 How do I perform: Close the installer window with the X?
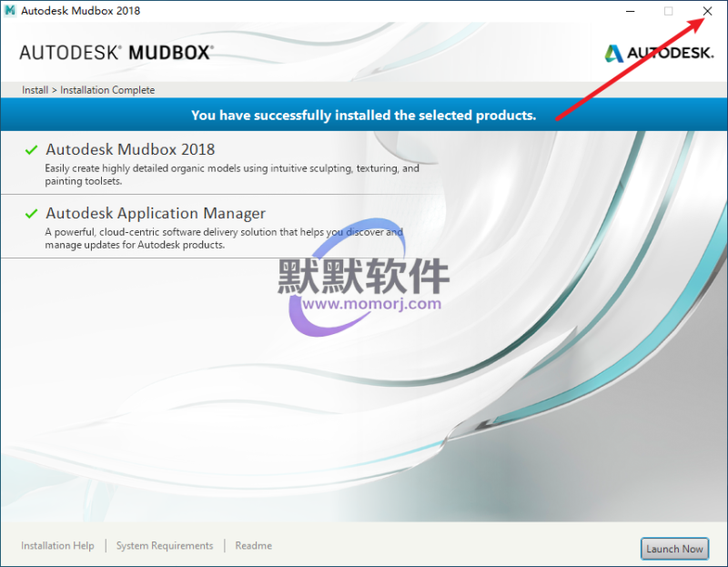707,11
